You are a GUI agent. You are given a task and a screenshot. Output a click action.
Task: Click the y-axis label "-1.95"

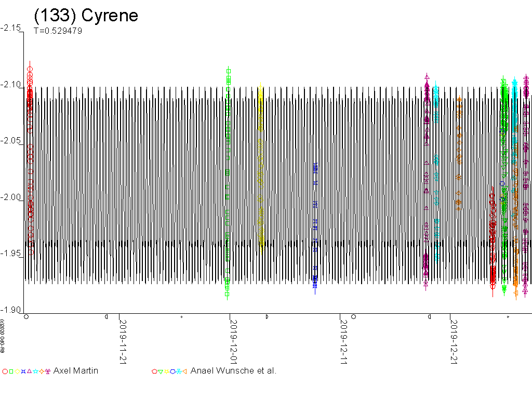(10, 254)
